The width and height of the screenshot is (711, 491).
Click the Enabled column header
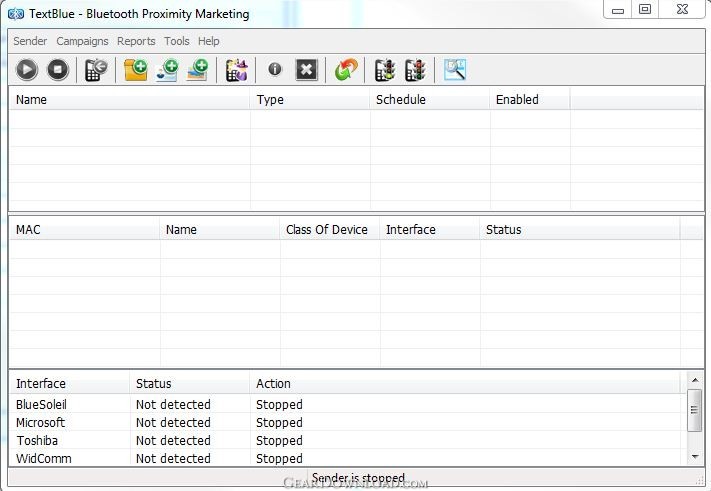click(530, 100)
